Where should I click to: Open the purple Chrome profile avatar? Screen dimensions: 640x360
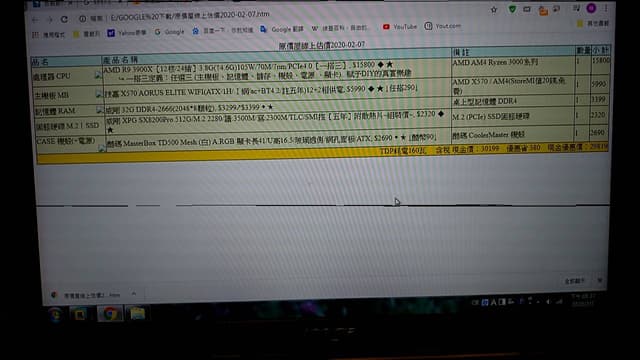tap(591, 8)
